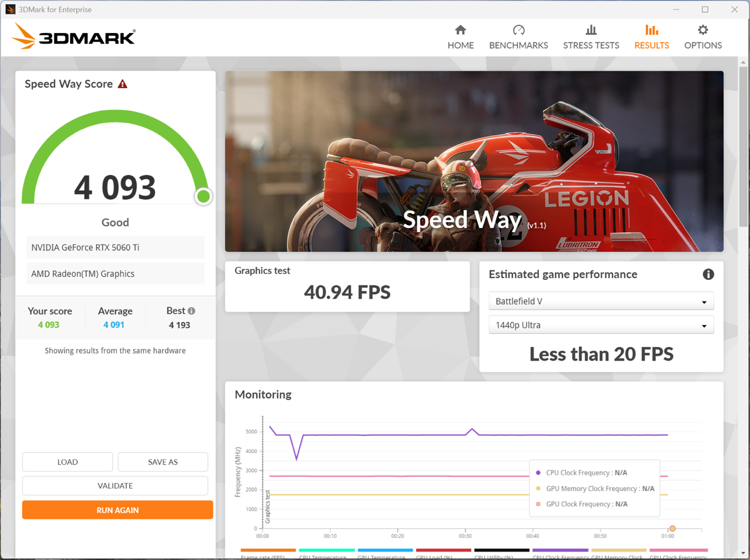Click the Speed Way banner image
750x560 pixels.
click(x=474, y=161)
